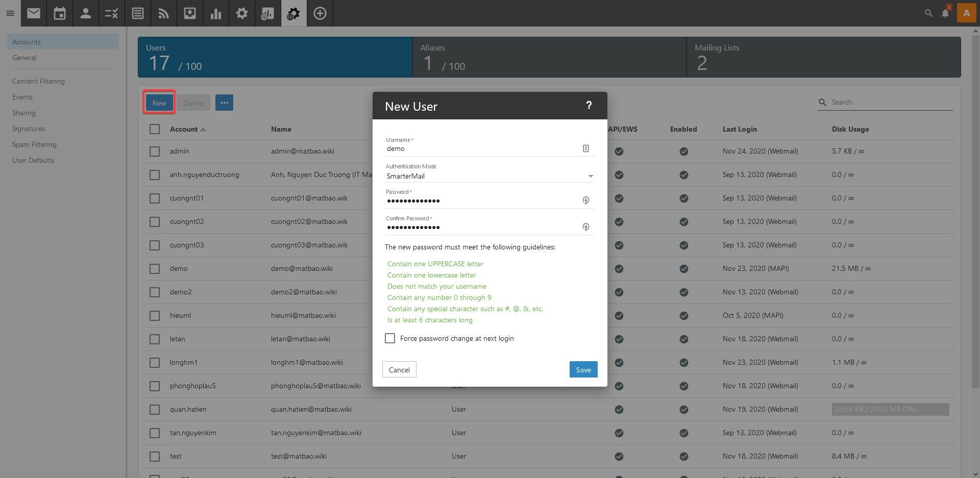Select the checkbox for the demo2 row
980x478 pixels.
(155, 292)
